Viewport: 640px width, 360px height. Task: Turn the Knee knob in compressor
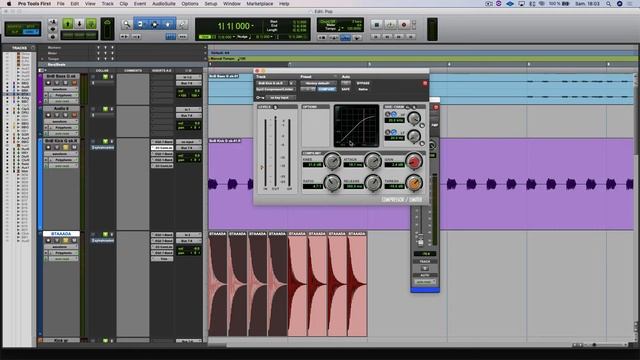tap(332, 162)
